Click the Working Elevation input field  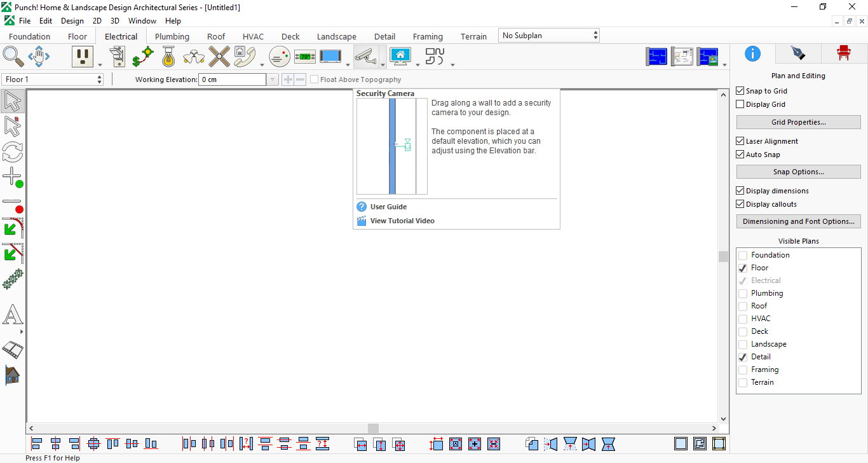[232, 79]
